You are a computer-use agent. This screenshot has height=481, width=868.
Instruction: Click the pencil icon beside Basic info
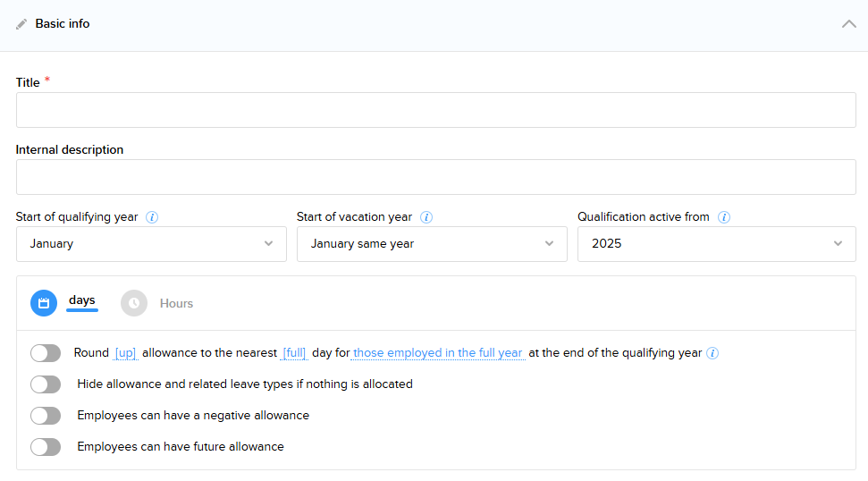(x=21, y=24)
